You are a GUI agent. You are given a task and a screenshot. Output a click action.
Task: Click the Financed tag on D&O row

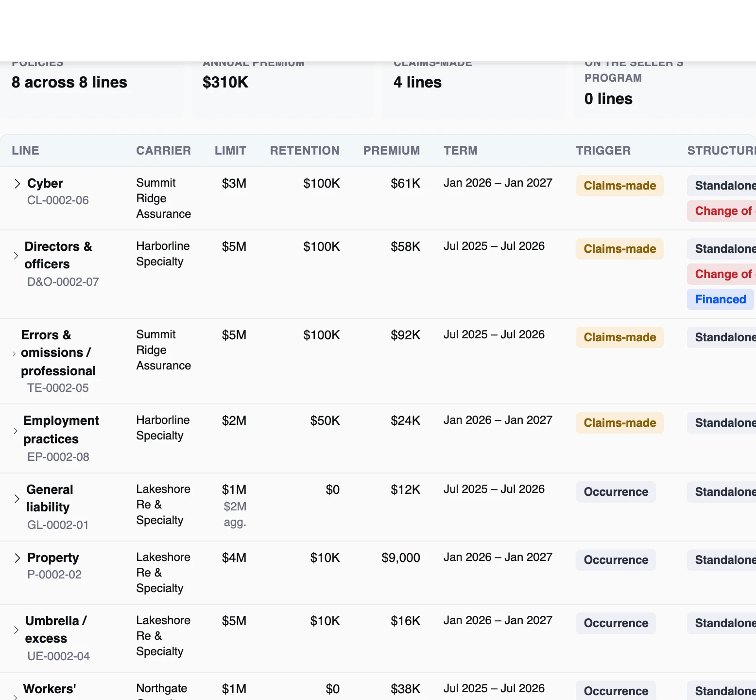pos(721,299)
